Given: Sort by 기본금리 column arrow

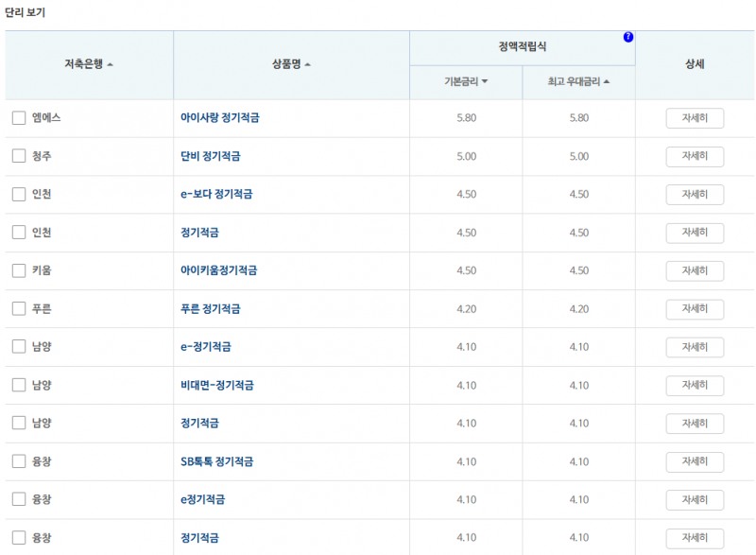Looking at the screenshot, I should pos(485,81).
